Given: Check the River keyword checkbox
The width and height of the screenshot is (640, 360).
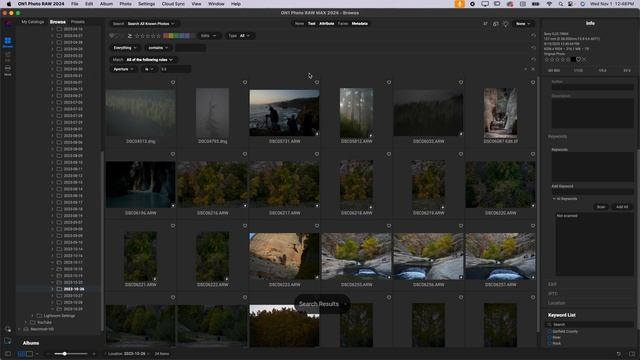Looking at the screenshot, I should [549, 338].
